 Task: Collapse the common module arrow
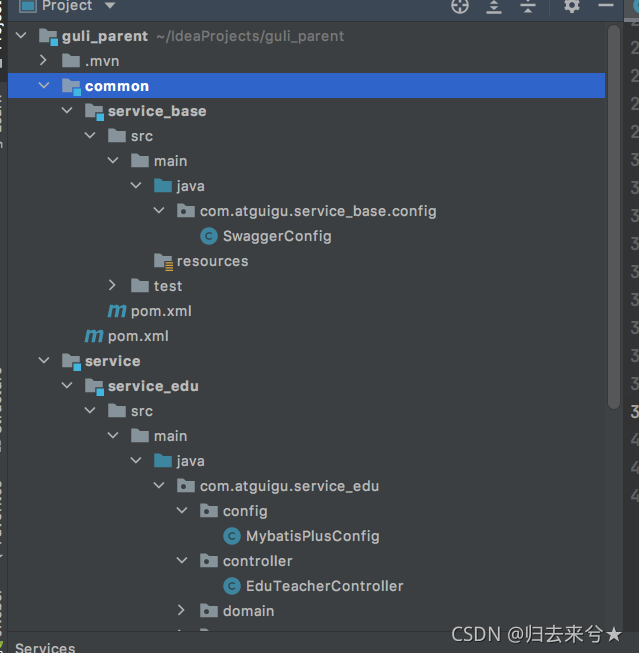tap(44, 86)
